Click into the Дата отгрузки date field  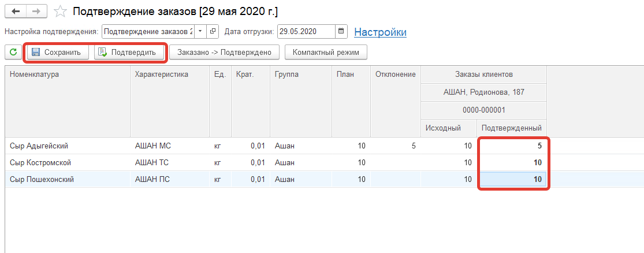[x=305, y=32]
